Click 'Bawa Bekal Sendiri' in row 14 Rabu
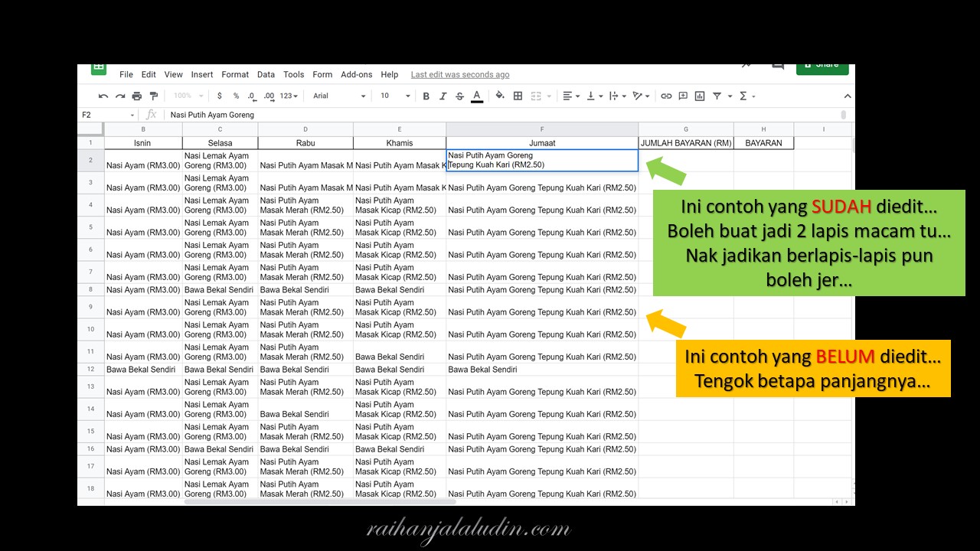980x551 pixels. click(x=295, y=414)
